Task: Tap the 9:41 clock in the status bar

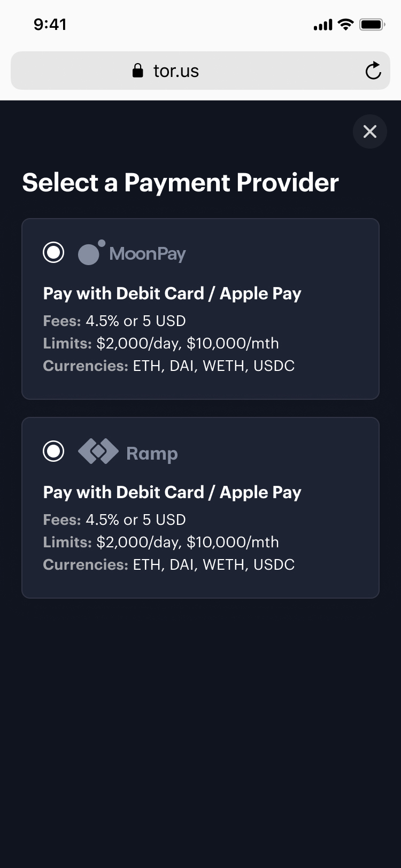Action: pyautogui.click(x=50, y=25)
